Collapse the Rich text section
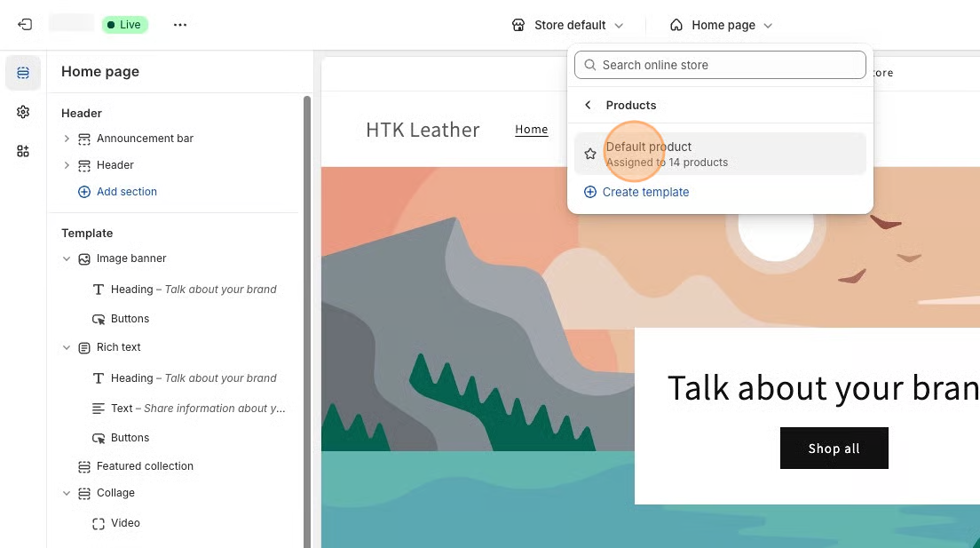The width and height of the screenshot is (980, 548). pos(67,347)
